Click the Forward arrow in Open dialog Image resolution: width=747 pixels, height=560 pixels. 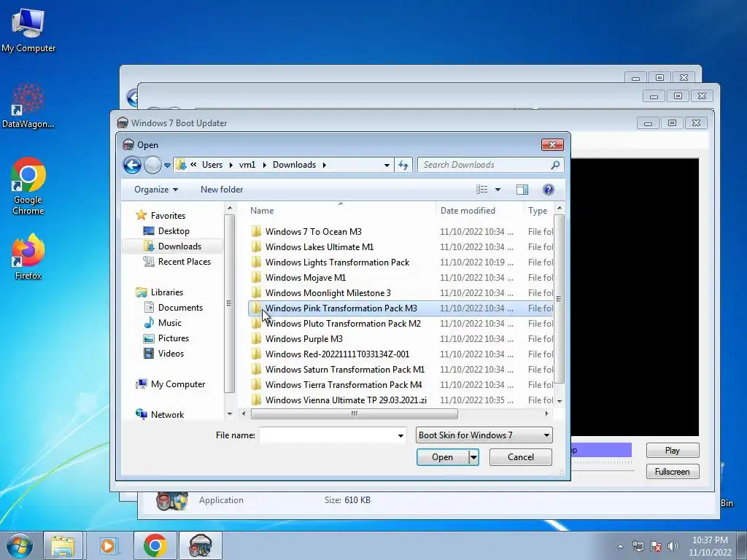(152, 166)
